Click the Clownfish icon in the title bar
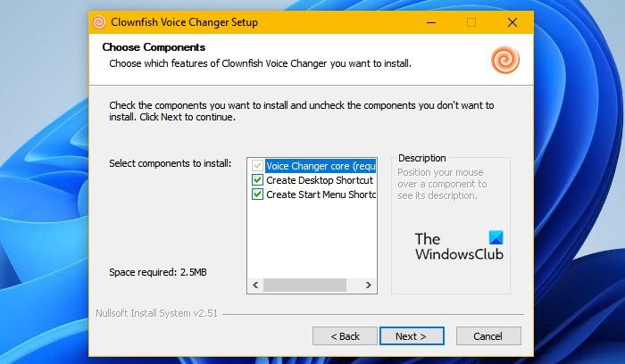Screen dimensions: 625x364 pos(99,22)
